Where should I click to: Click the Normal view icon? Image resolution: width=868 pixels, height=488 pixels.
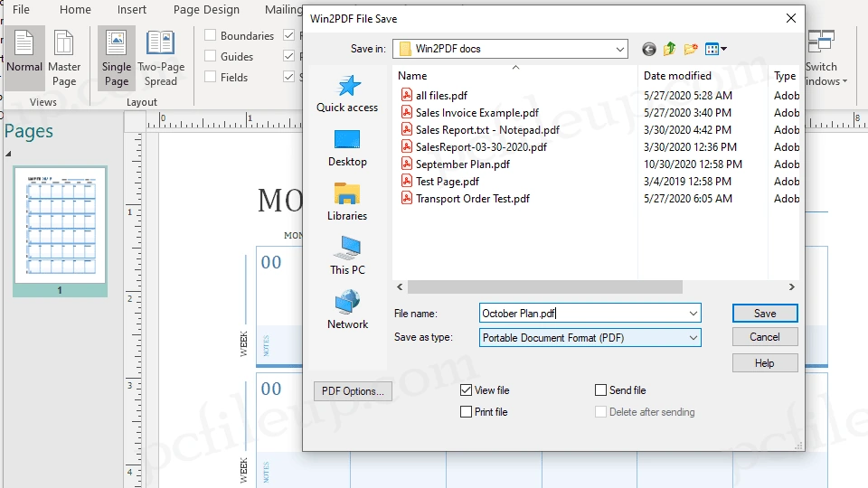pos(24,56)
